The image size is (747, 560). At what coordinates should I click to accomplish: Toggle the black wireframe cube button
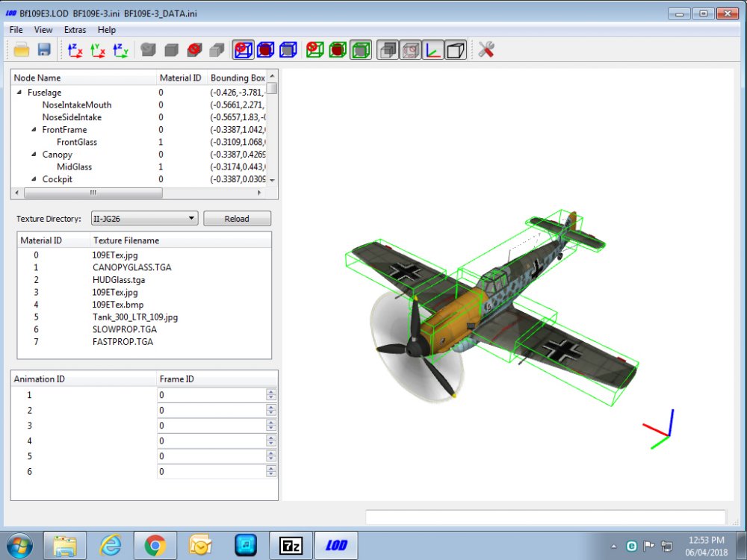(x=456, y=49)
